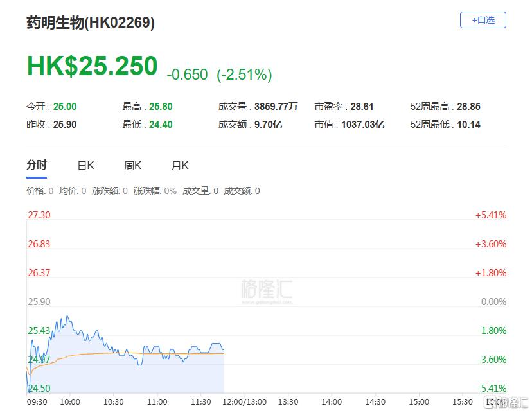The width and height of the screenshot is (532, 413).
Task: Click the time axis label 11:30
Action: coord(201,402)
